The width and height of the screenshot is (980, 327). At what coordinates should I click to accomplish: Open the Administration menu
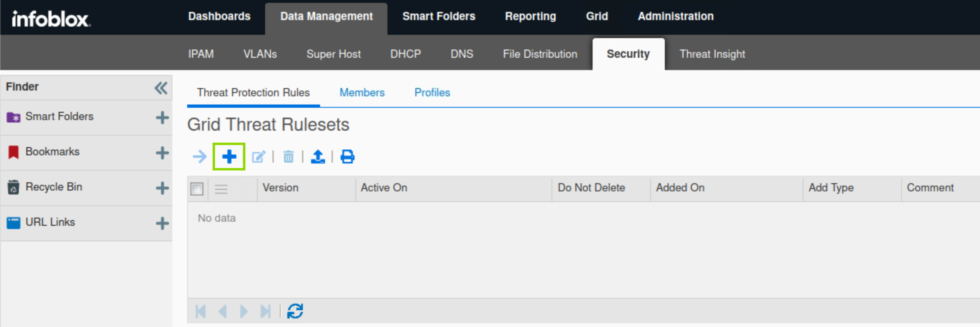coord(675,16)
